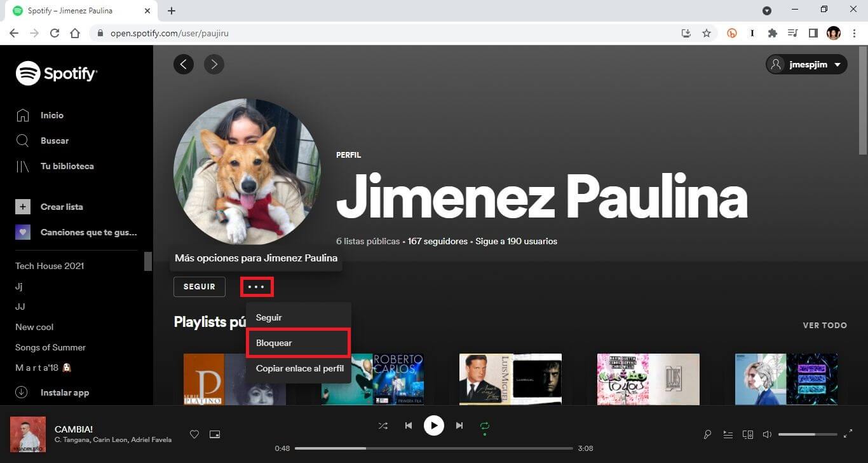Close the Spotify browser tab
This screenshot has width=868, height=463.
coord(147,11)
